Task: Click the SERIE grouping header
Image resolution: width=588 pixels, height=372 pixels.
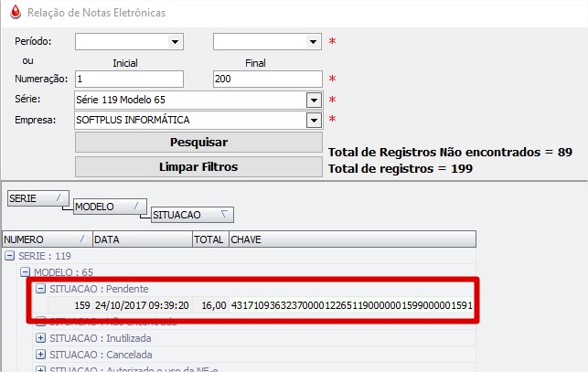Action: point(38,198)
